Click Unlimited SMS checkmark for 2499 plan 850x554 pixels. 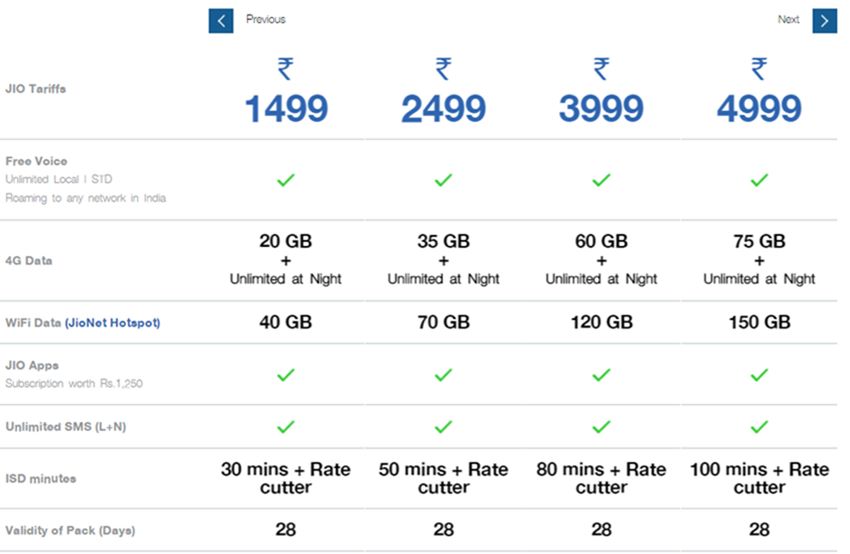click(x=443, y=427)
